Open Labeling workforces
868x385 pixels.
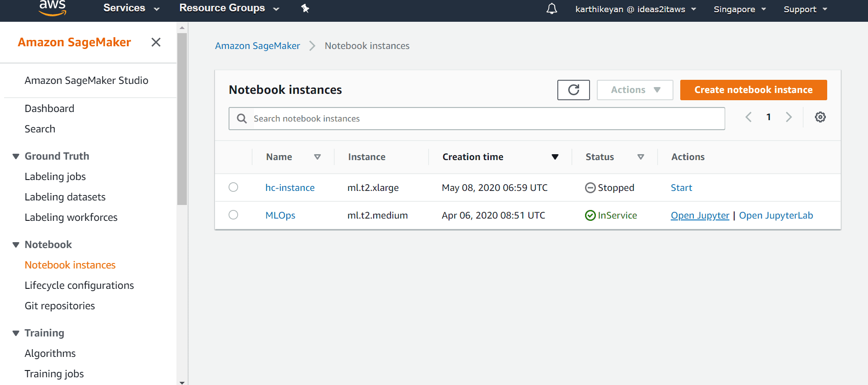tap(71, 217)
